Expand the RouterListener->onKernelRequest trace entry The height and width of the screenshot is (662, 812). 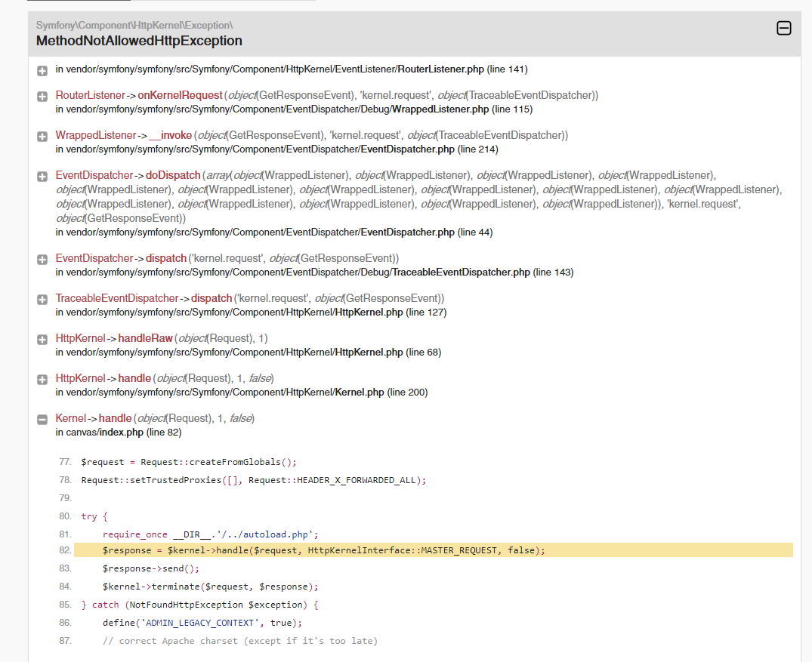(42, 97)
